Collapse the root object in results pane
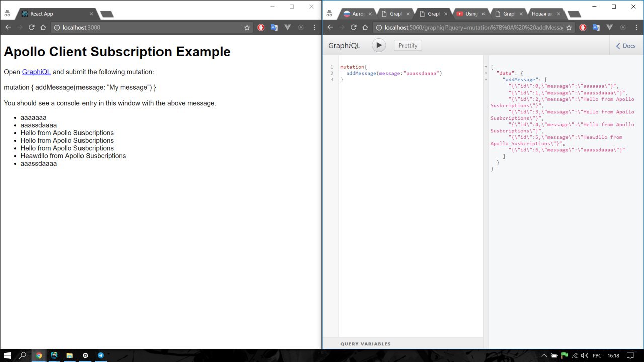Viewport: 644px width, 362px height. point(486,67)
